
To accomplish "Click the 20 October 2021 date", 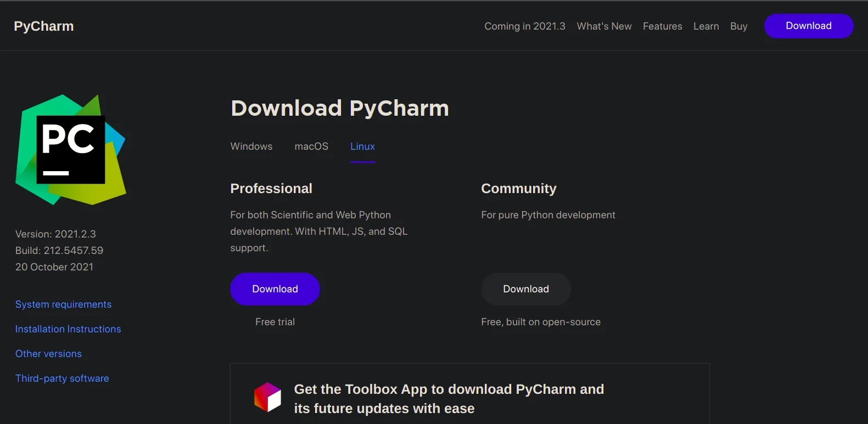I will (x=54, y=267).
